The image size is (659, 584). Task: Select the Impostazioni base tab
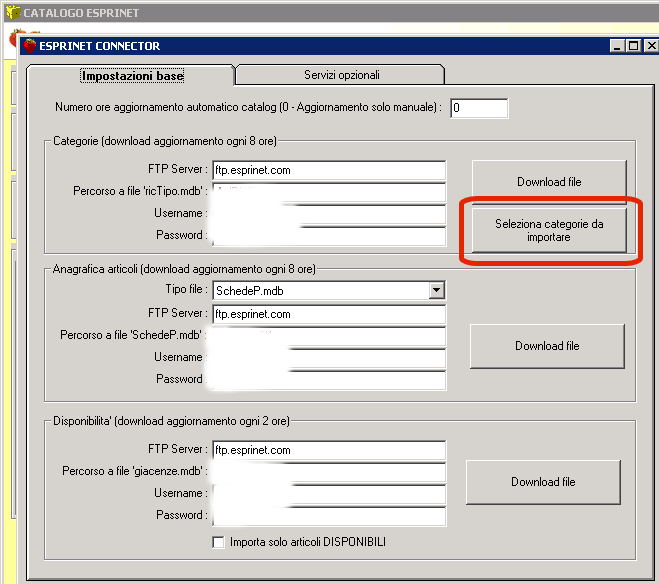(x=132, y=76)
